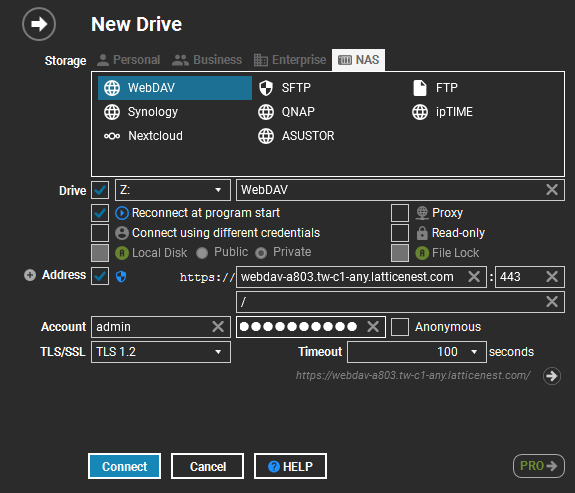Choose ASUSTOR from the NAS list
Screen dimensions: 575x493
[x=296, y=136]
